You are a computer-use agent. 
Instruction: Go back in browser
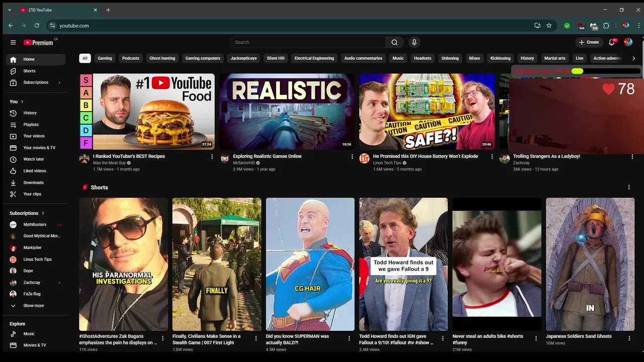pos(11,26)
